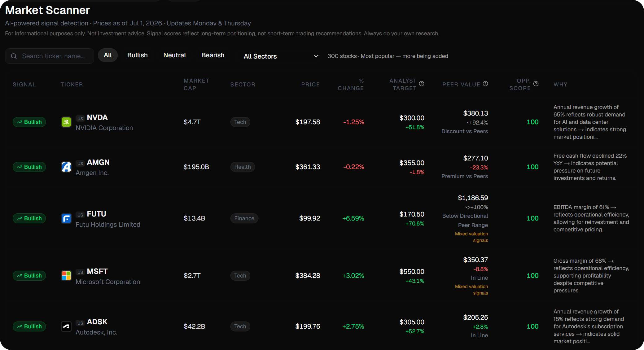644x350 pixels.
Task: Click the Health sector tag for AMGN
Action: point(243,167)
